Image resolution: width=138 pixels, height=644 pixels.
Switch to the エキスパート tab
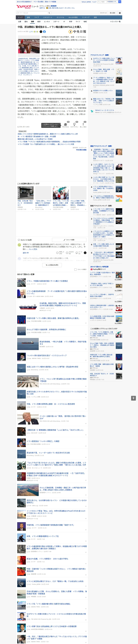point(48,17)
